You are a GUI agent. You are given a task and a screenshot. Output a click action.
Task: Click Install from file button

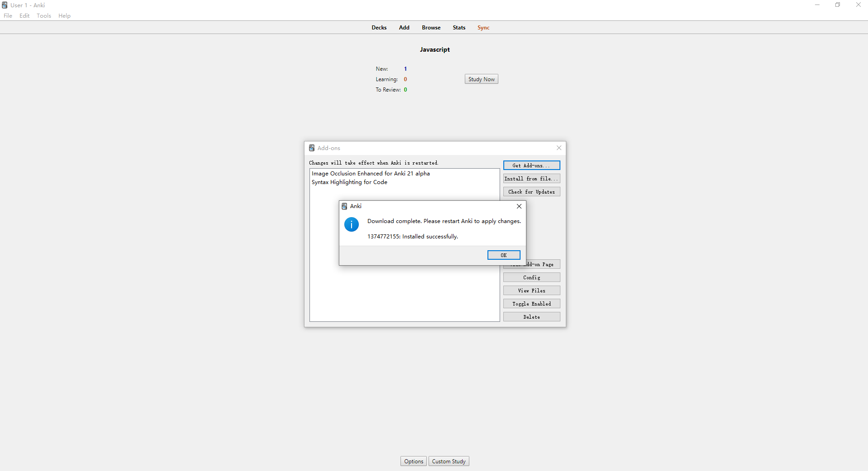point(531,179)
